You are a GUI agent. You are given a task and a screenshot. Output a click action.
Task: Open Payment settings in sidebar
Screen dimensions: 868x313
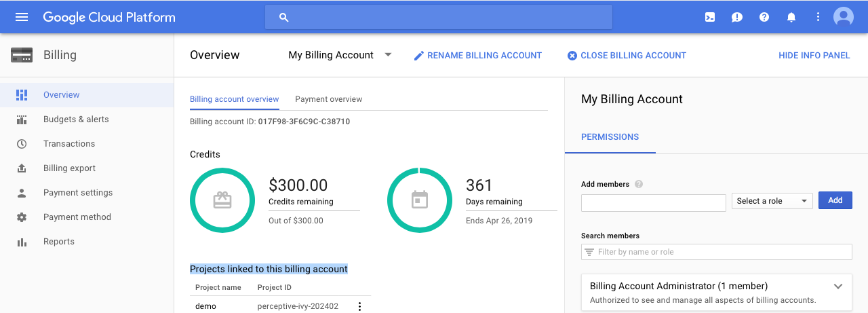tap(78, 193)
